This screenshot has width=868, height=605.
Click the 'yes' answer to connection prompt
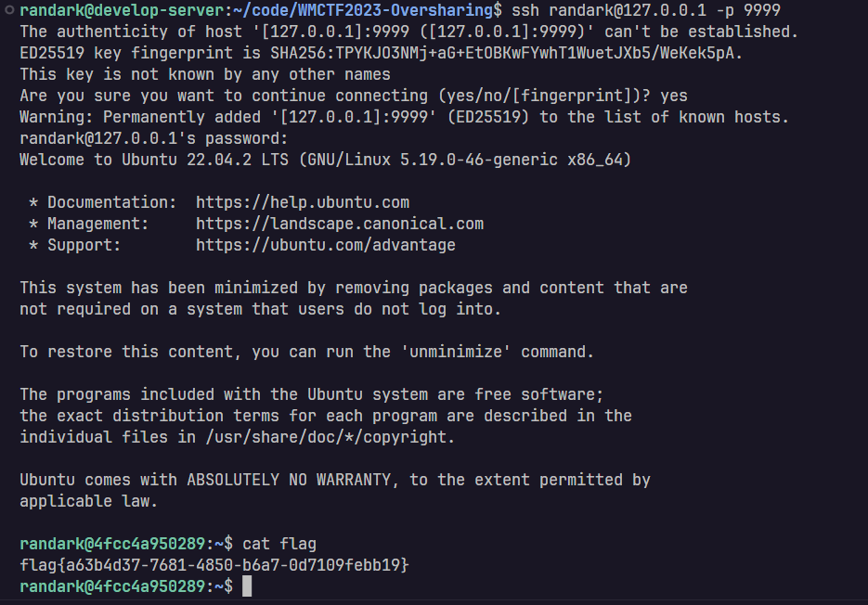674,96
